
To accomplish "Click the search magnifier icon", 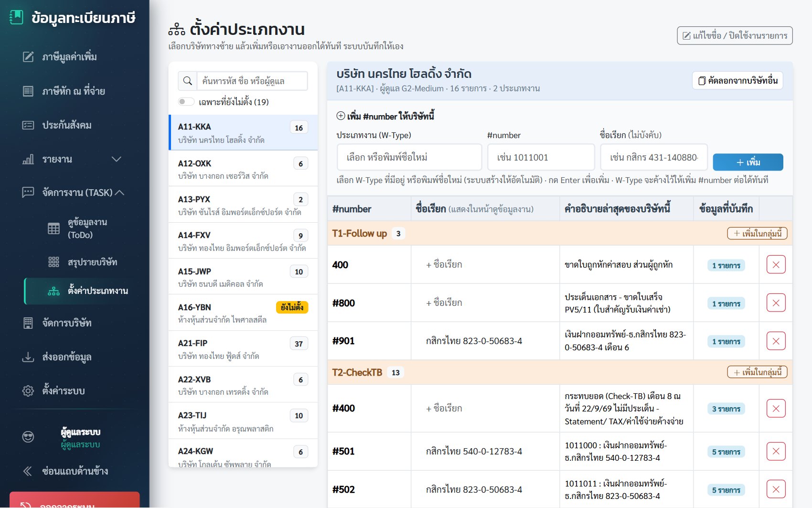I will coord(188,81).
